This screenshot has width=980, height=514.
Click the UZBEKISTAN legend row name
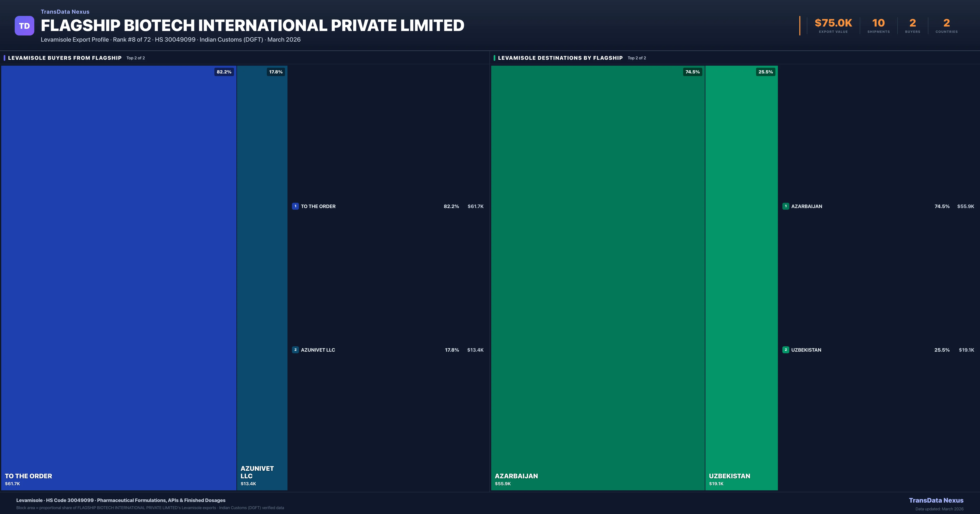click(x=806, y=350)
